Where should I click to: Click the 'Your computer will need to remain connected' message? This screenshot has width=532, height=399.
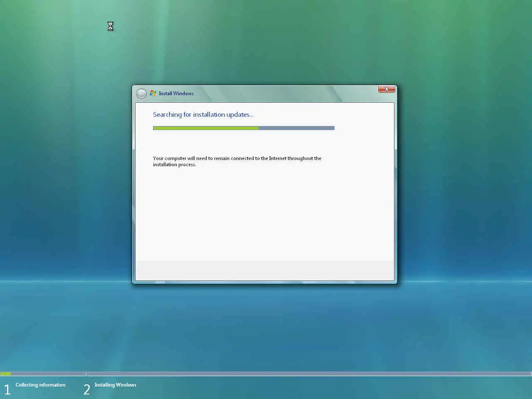237,161
